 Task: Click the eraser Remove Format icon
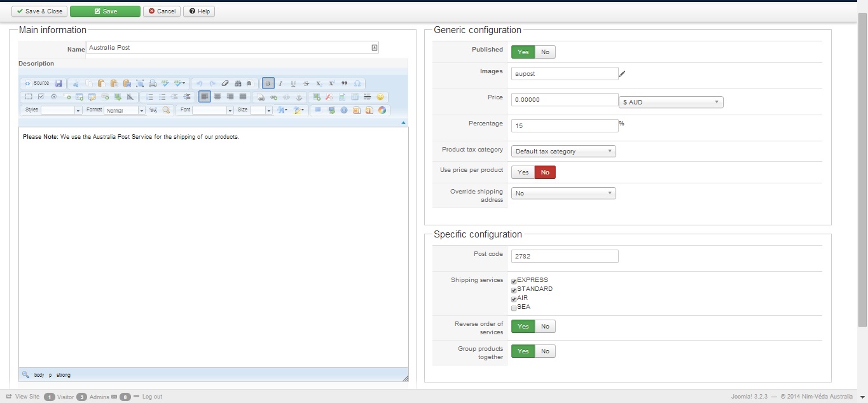point(225,83)
